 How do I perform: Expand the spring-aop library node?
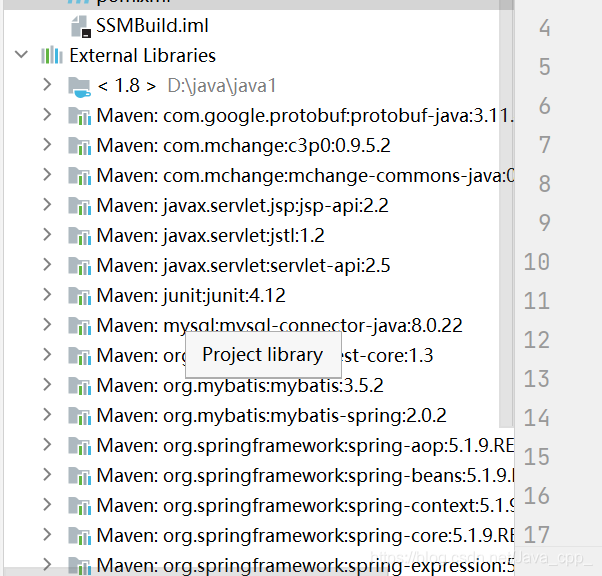(47, 444)
